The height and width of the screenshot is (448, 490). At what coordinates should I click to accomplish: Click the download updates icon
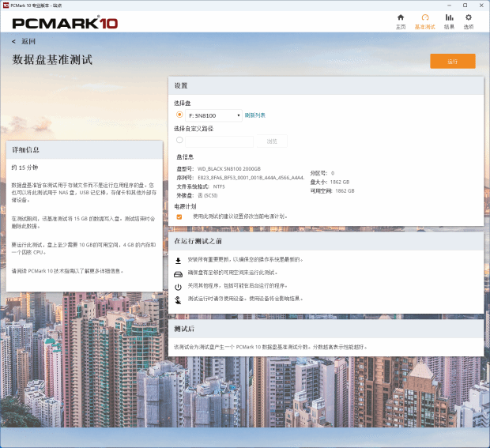178,261
